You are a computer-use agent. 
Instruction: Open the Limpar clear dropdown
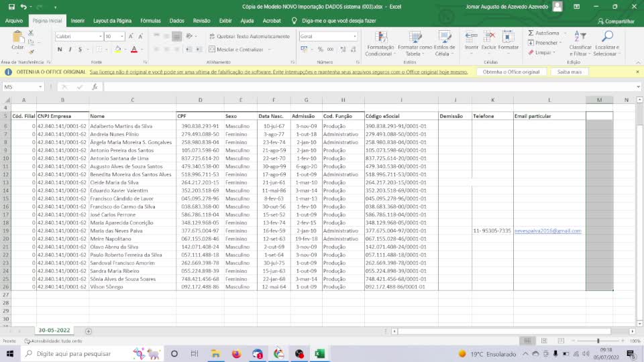(x=554, y=52)
